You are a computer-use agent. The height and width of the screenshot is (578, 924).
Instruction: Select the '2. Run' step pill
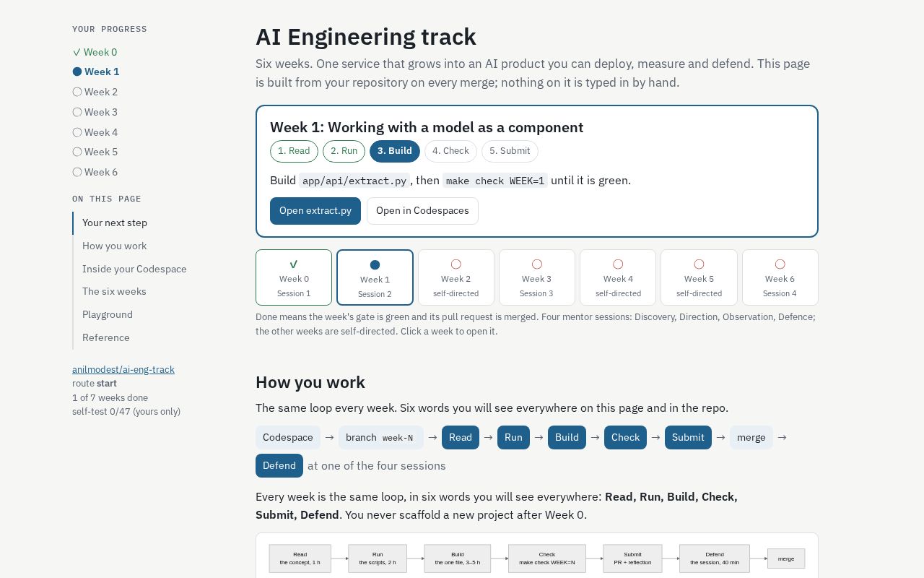coord(344,151)
